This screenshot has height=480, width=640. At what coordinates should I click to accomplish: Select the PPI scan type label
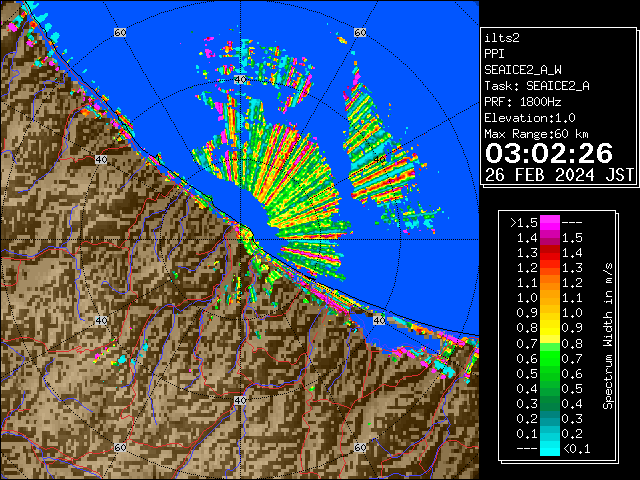point(494,54)
